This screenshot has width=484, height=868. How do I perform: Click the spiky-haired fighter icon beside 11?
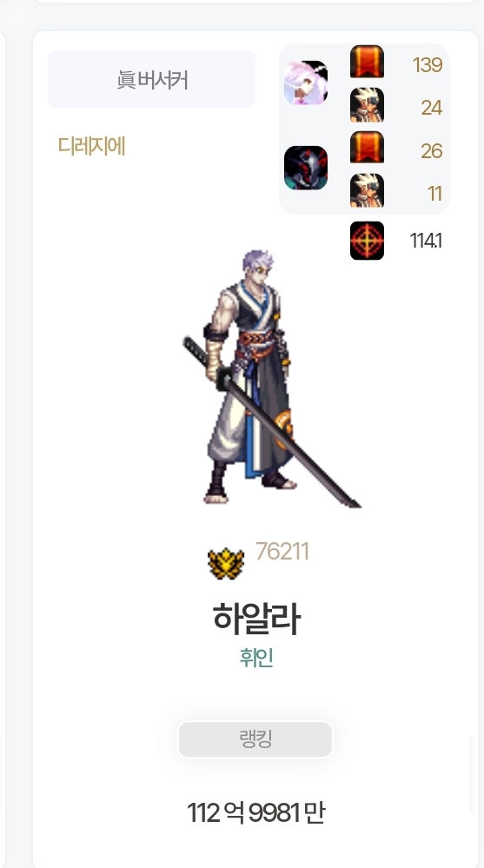tap(367, 190)
